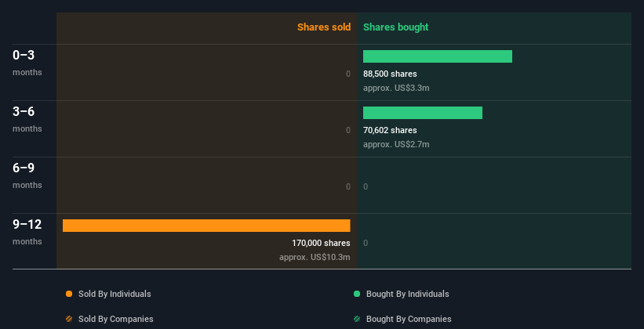Screen dimensions: 644x329
Task: Click the zero sold value in 0–3 months row
Action: click(x=347, y=74)
